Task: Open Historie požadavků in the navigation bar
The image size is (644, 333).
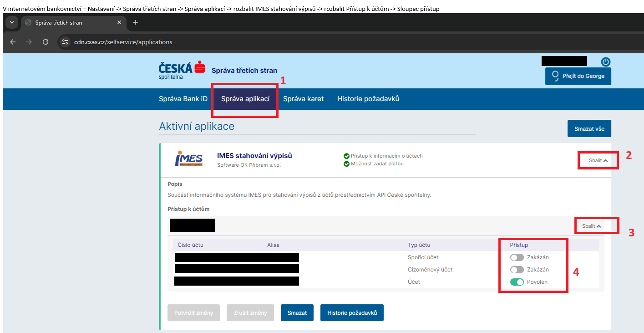Action: pyautogui.click(x=368, y=99)
